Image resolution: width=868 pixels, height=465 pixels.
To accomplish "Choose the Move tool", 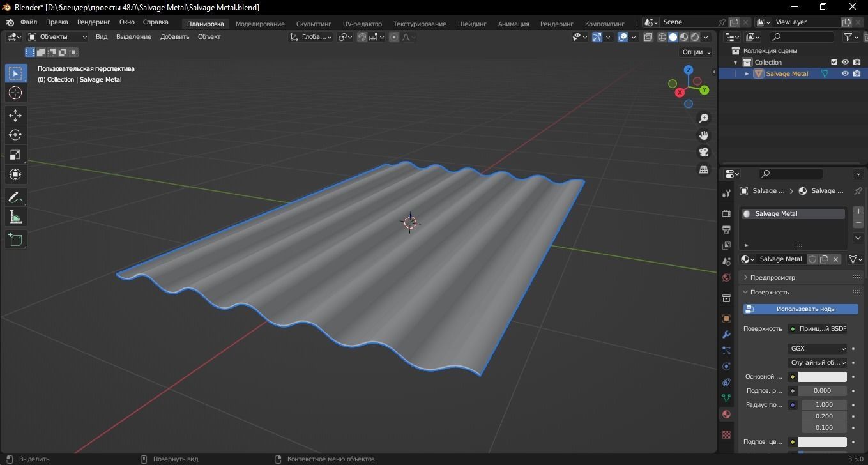I will tap(15, 115).
